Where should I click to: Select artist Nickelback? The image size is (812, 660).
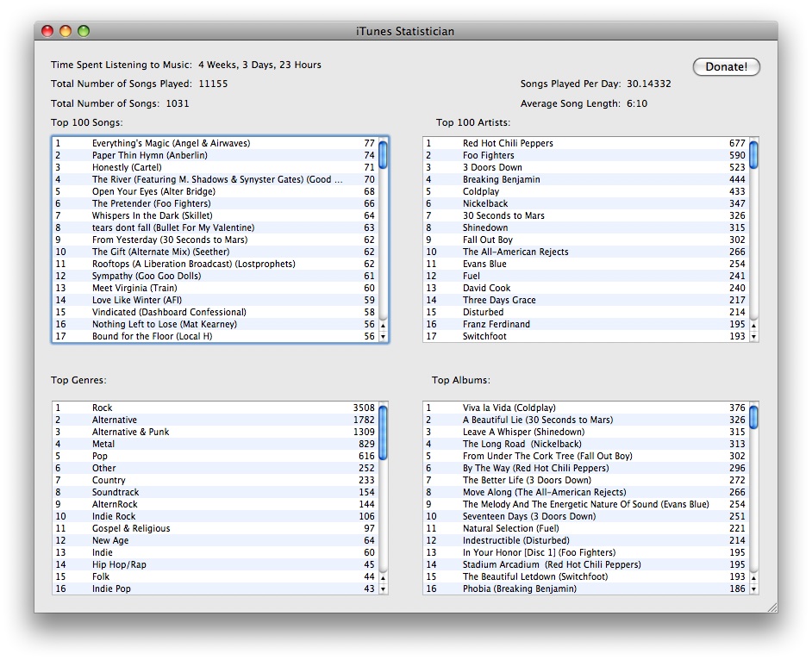tap(585, 203)
